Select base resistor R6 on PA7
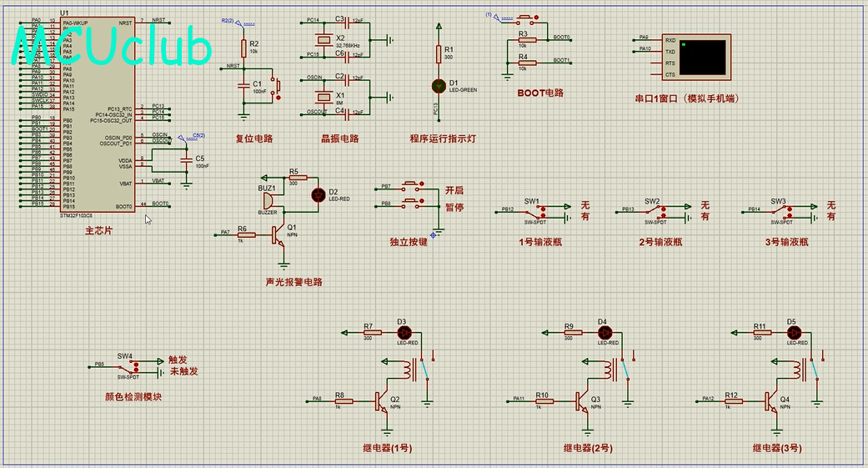Viewport: 868px width, 468px height. [246, 234]
